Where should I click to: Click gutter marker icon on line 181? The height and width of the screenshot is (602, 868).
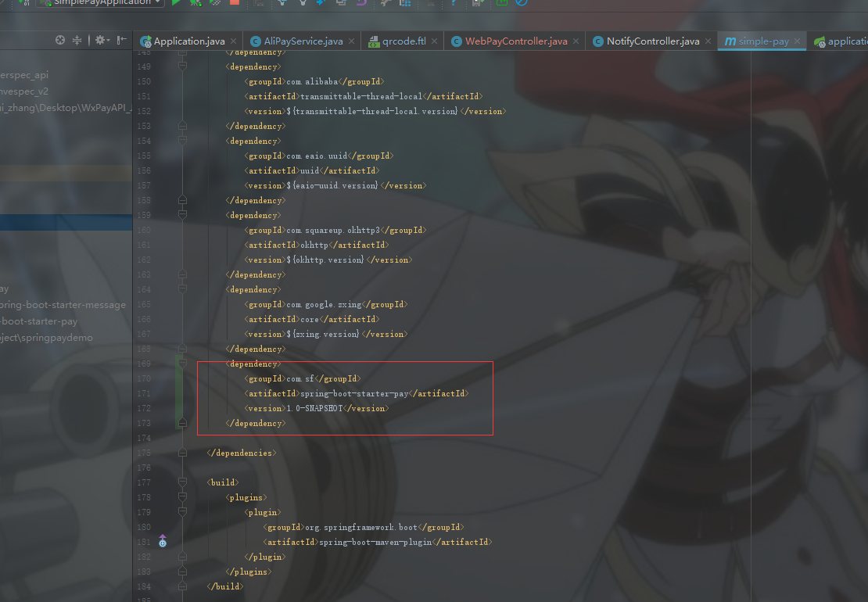coord(162,541)
